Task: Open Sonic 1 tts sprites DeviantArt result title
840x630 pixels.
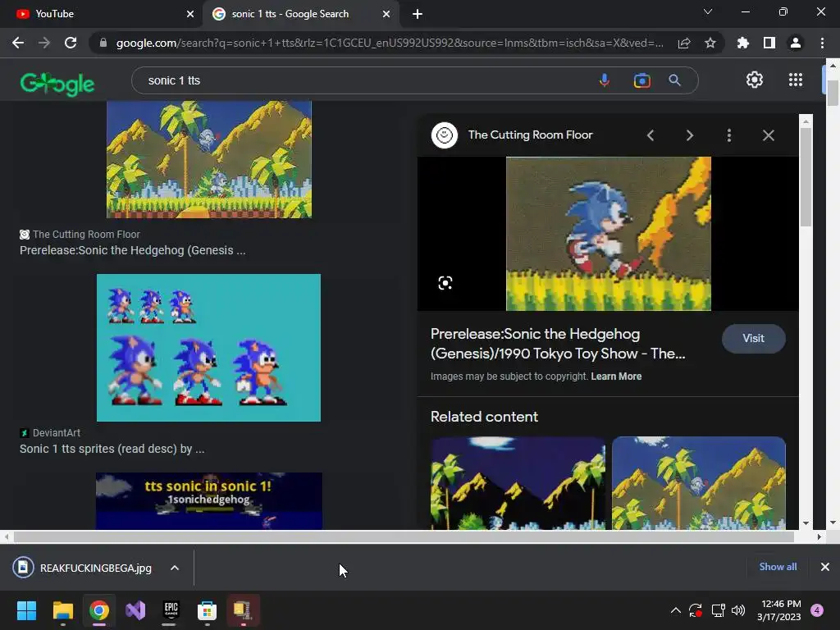Action: click(x=112, y=449)
